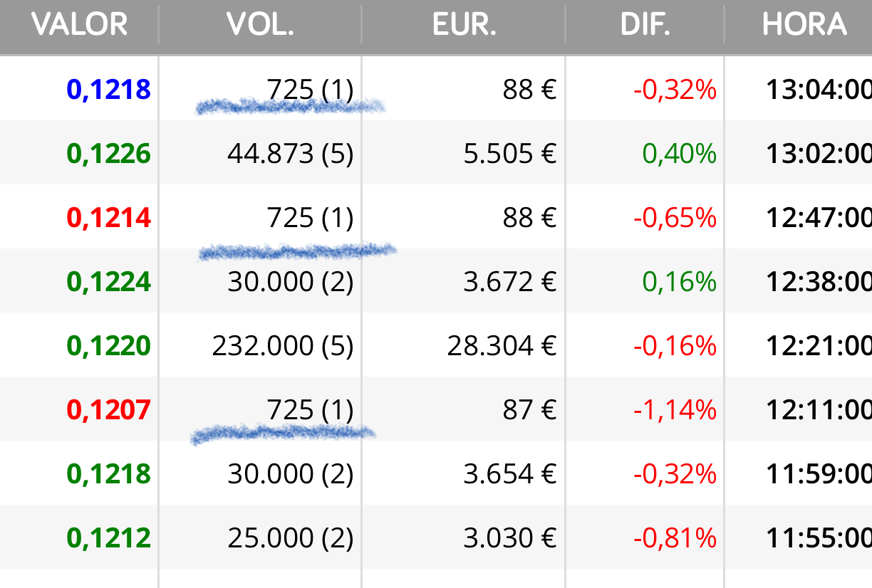Select the green 0,40% difference
The height and width of the screenshot is (588, 872).
pyautogui.click(x=679, y=154)
